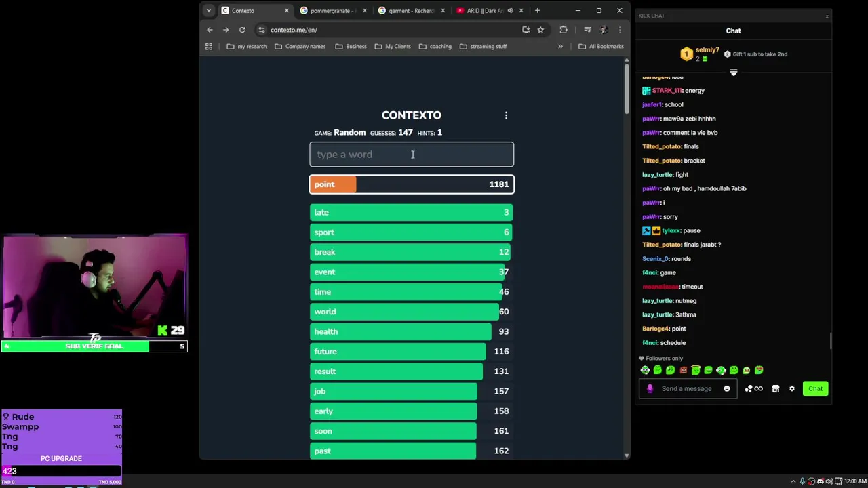Close the Kick Chat panel
The height and width of the screenshot is (488, 868).
(x=827, y=16)
